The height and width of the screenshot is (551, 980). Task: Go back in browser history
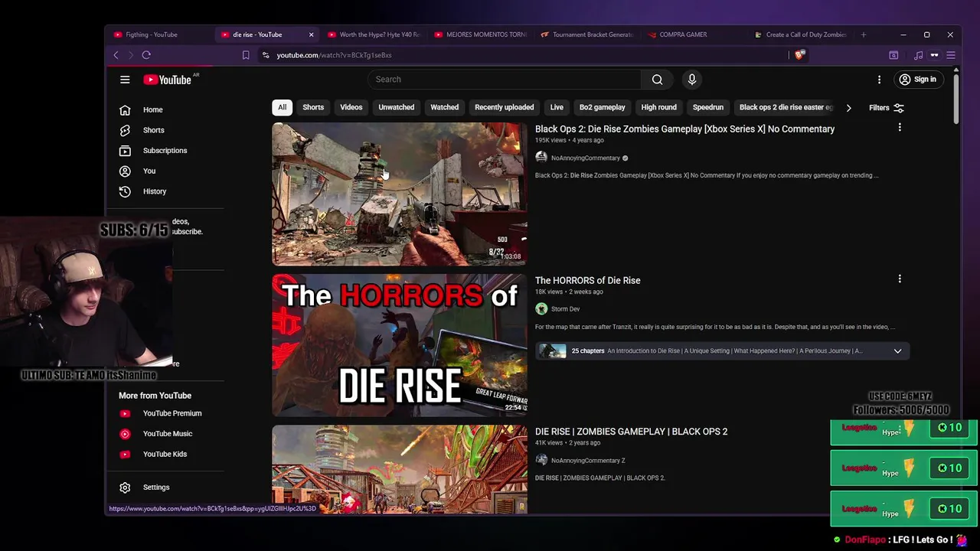click(116, 55)
